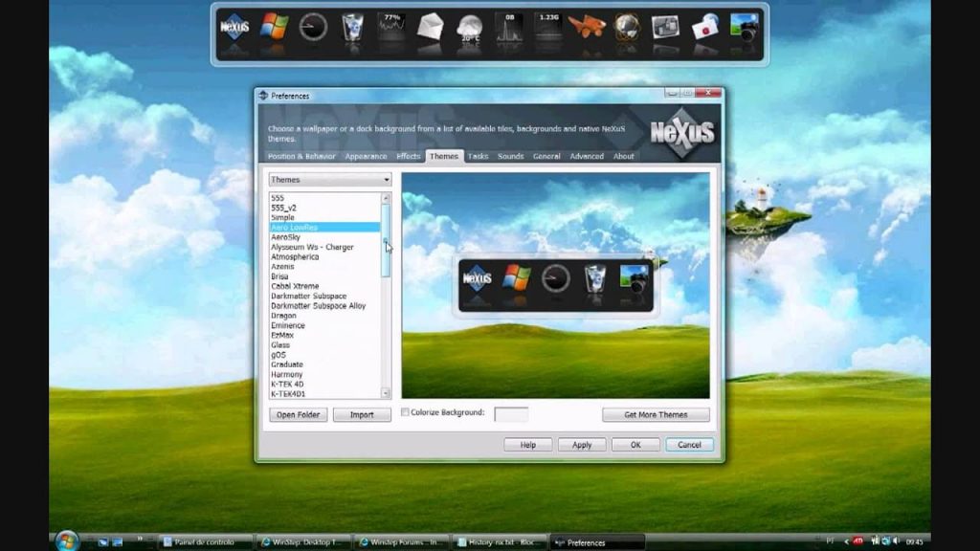Click the Get More Themes button
Image resolution: width=980 pixels, height=551 pixels.
click(x=656, y=414)
